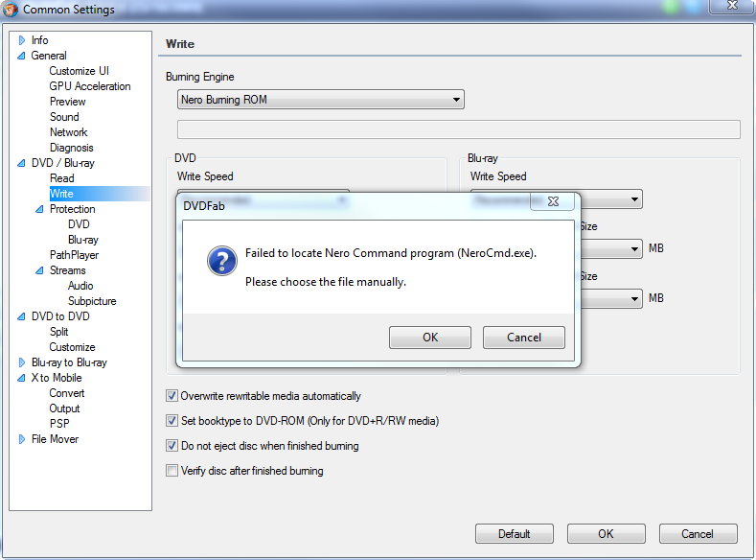Uncheck Do not eject disc when finished burning
This screenshot has width=756, height=560.
(172, 446)
